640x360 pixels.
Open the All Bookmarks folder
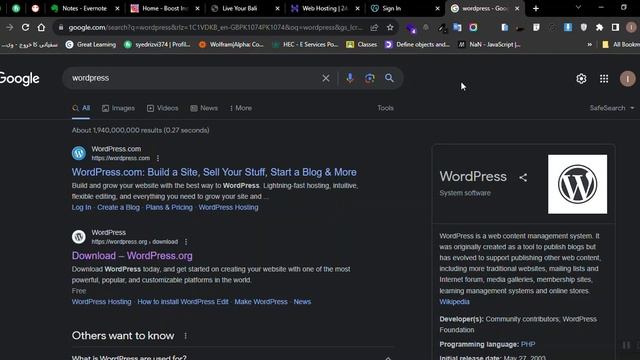click(x=621, y=44)
